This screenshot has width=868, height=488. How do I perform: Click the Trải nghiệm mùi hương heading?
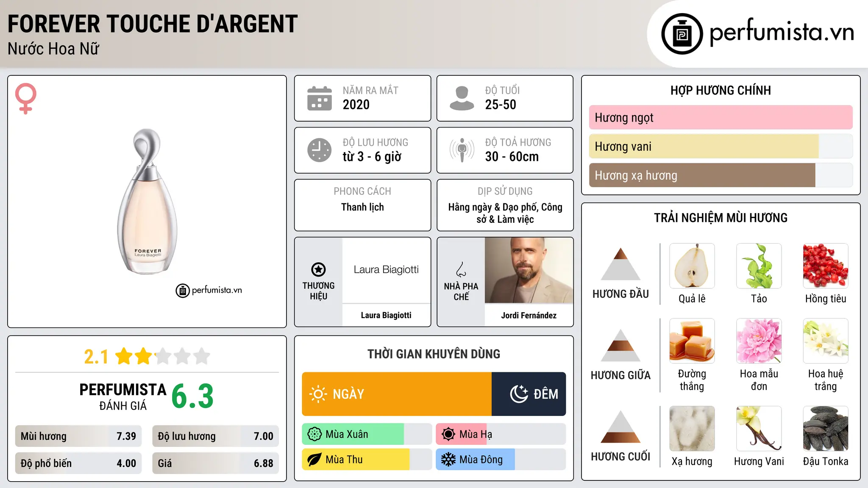pyautogui.click(x=721, y=218)
